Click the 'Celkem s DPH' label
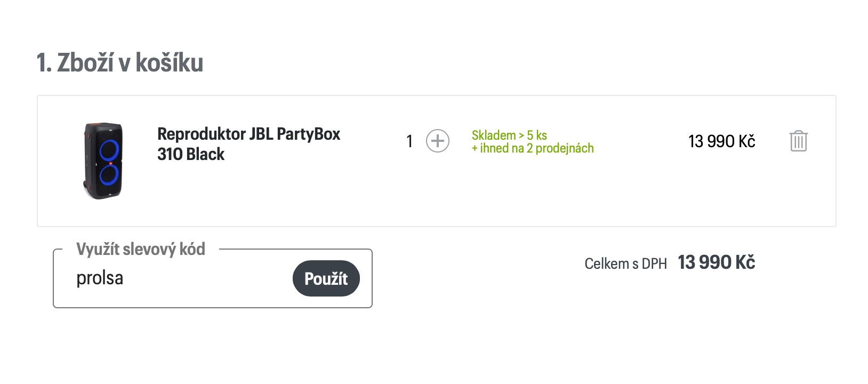 pyautogui.click(x=625, y=264)
